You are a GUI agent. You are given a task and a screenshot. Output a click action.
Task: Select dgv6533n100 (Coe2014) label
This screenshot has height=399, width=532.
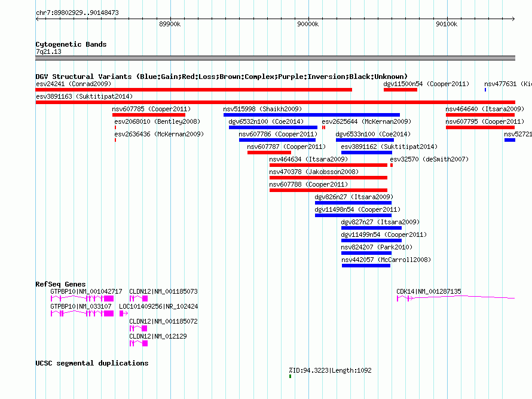[x=373, y=134]
